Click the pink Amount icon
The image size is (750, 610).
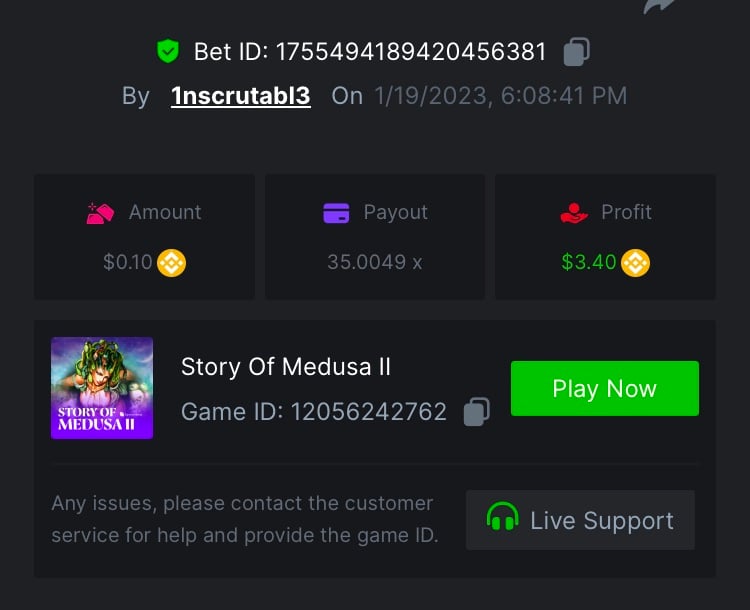[x=102, y=213]
